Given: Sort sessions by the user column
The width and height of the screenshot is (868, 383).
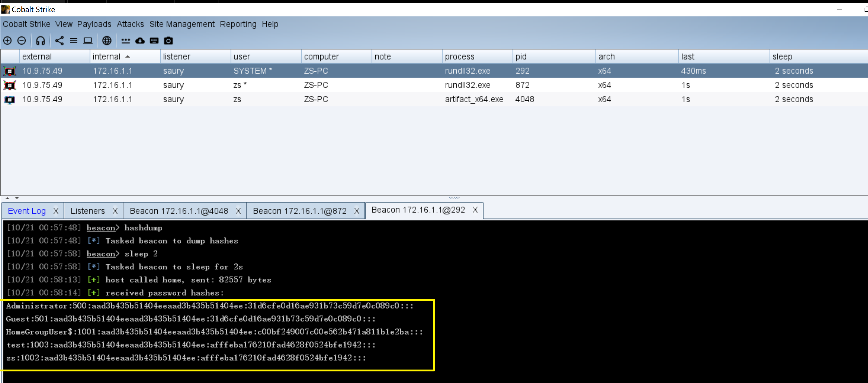Looking at the screenshot, I should click(x=266, y=57).
